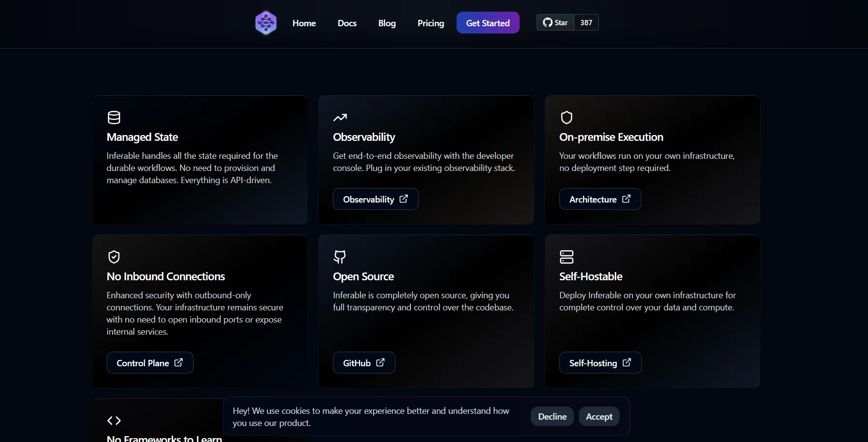
Task: Click the code brackets icon
Action: click(114, 421)
